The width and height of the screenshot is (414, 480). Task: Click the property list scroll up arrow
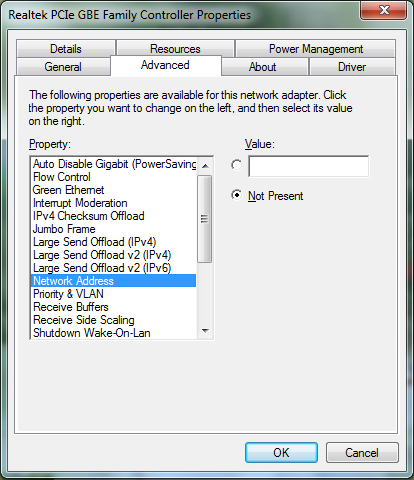tap(205, 165)
